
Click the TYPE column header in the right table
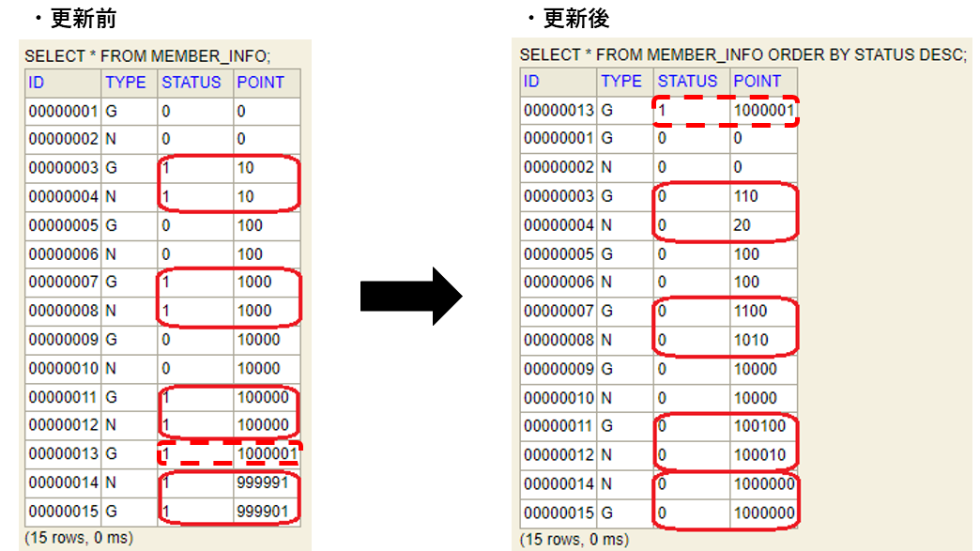tap(621, 82)
